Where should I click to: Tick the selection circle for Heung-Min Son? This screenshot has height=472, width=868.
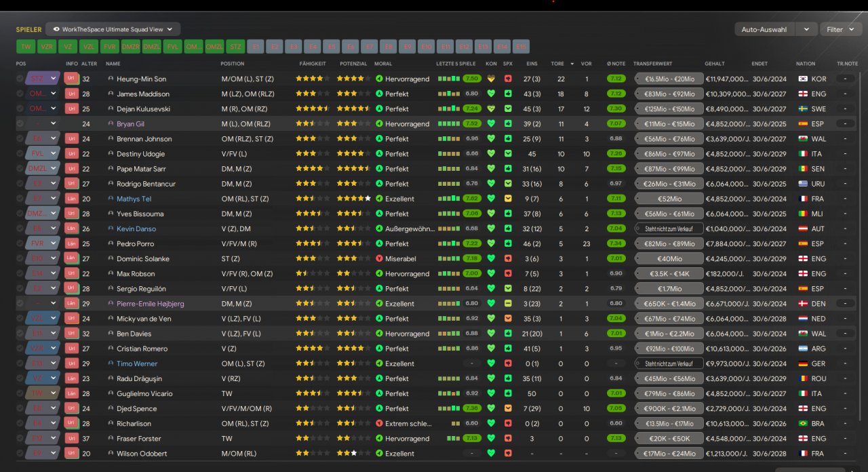point(20,79)
